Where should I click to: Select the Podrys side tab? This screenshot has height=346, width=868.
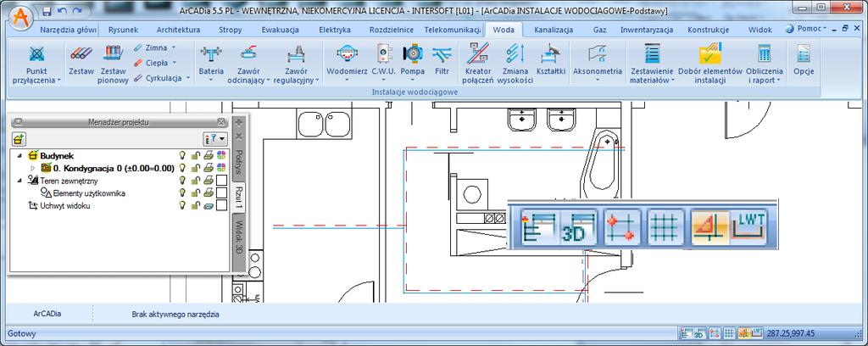[238, 162]
